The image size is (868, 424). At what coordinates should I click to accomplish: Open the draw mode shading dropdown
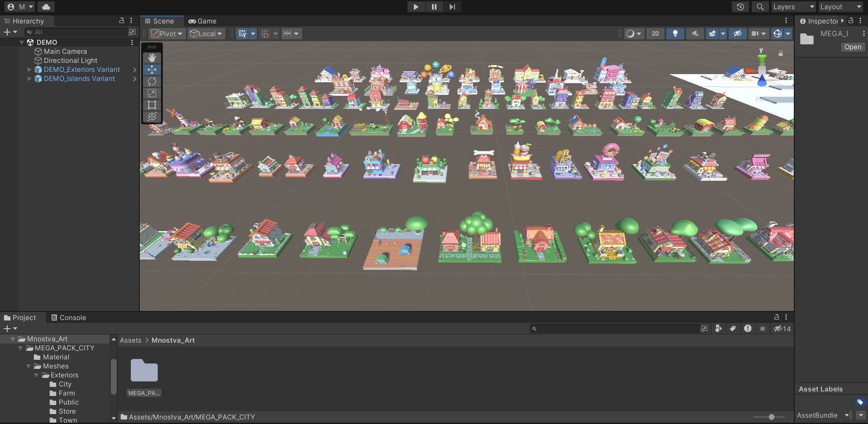tap(634, 33)
